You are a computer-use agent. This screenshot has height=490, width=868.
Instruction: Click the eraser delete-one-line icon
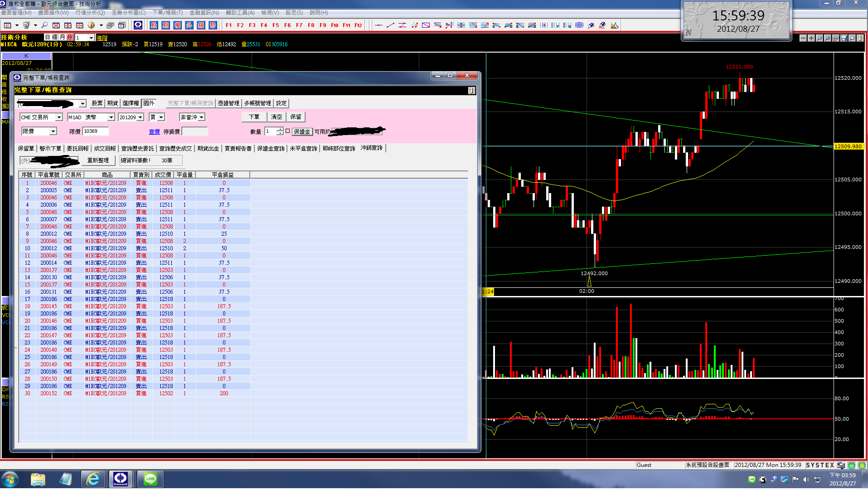(x=591, y=25)
